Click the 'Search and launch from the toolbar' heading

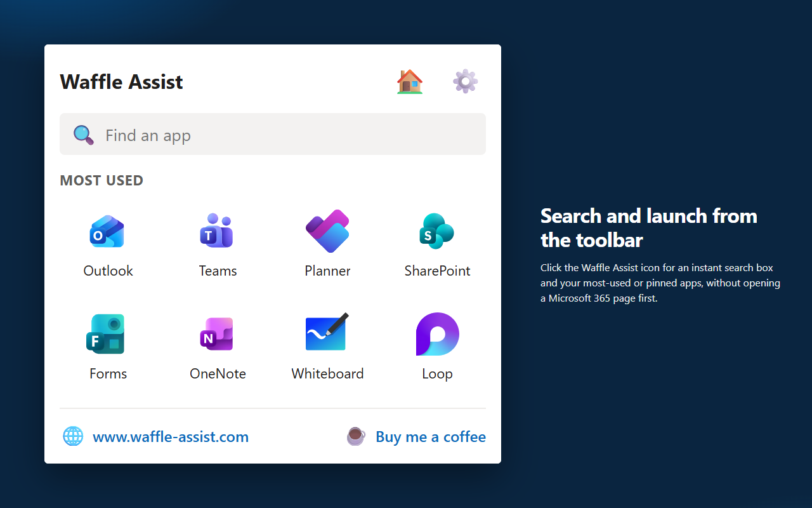click(x=649, y=227)
